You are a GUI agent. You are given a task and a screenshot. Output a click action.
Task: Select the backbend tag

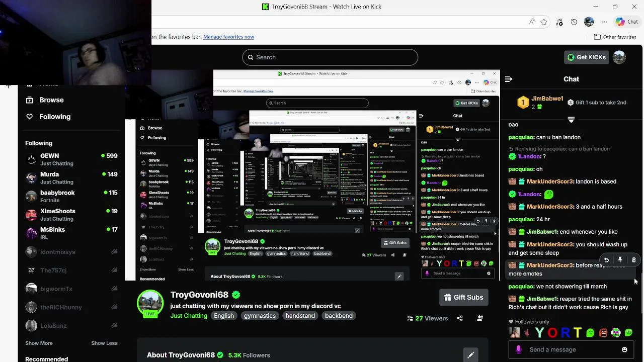click(339, 316)
